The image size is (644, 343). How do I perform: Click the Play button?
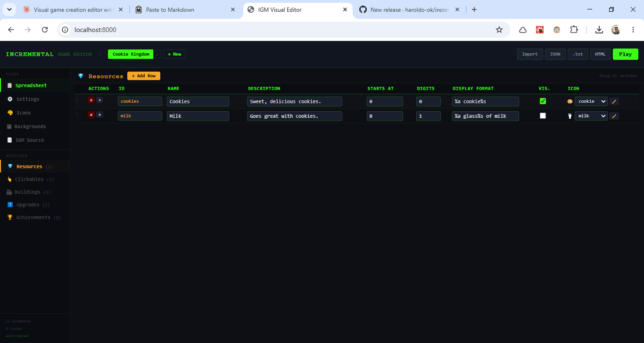pos(626,54)
